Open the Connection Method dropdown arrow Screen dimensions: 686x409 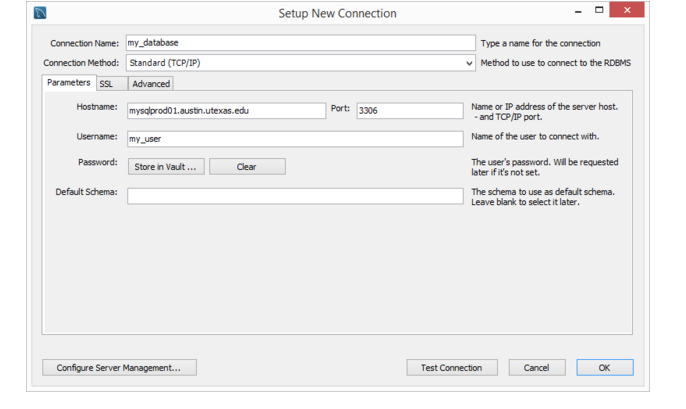pyautogui.click(x=469, y=63)
